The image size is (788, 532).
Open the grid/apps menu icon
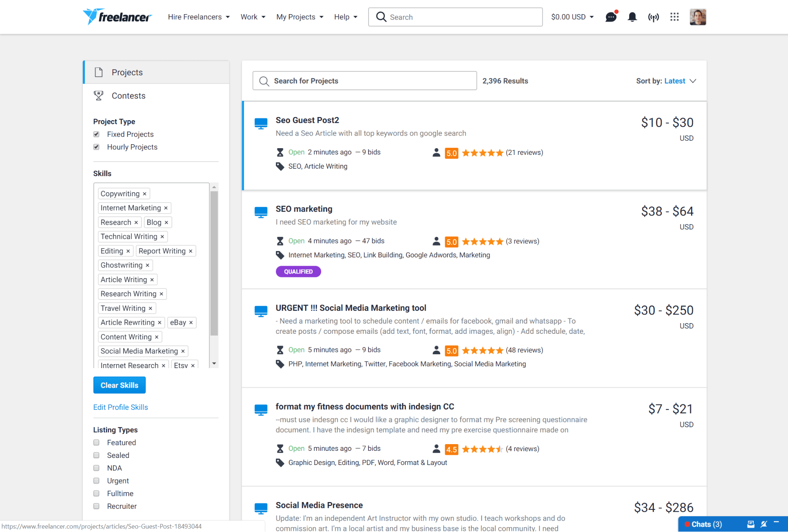pos(674,17)
